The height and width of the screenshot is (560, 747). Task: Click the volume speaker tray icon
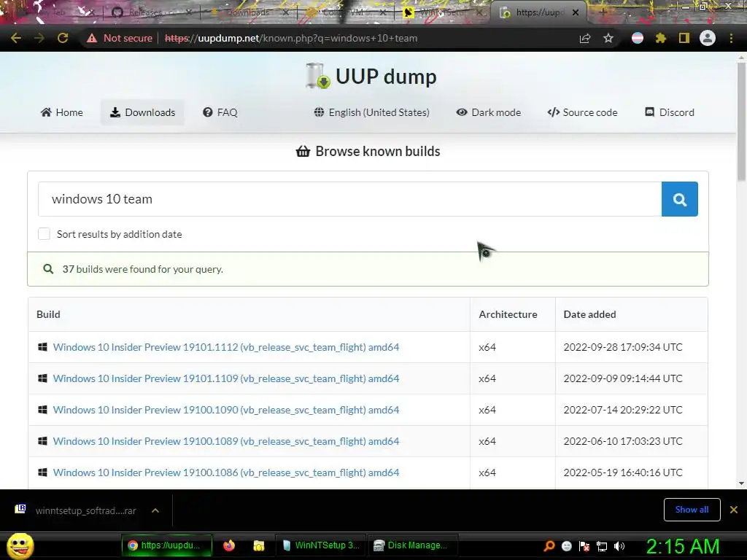pos(619,546)
